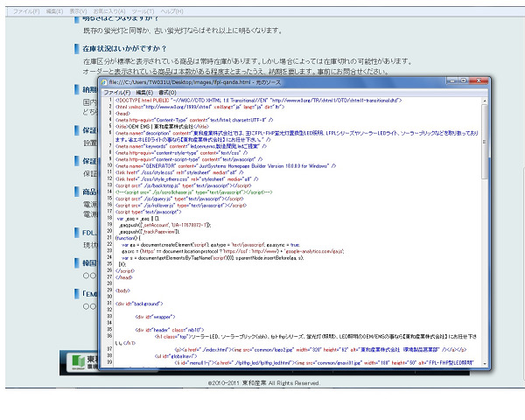Click the DOCTYPE declaration on source line 1
The height and width of the screenshot is (420, 525).
pos(258,101)
